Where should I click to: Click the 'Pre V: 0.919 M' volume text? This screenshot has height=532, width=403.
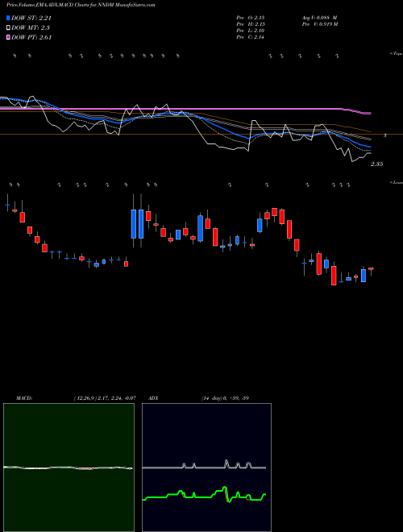tap(319, 24)
